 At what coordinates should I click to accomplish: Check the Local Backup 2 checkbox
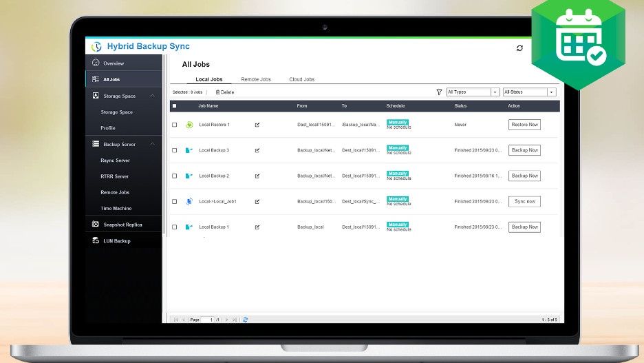click(x=175, y=176)
